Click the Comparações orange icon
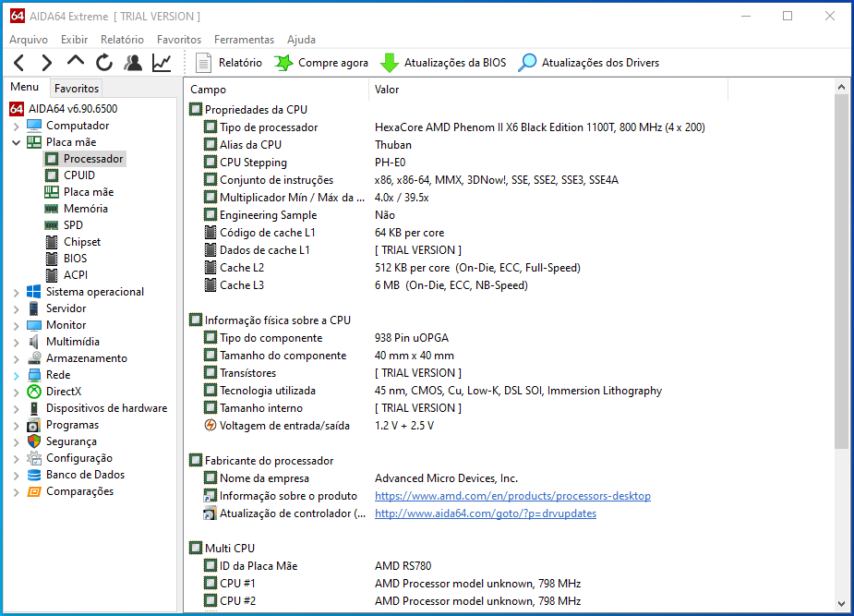 pos(34,492)
